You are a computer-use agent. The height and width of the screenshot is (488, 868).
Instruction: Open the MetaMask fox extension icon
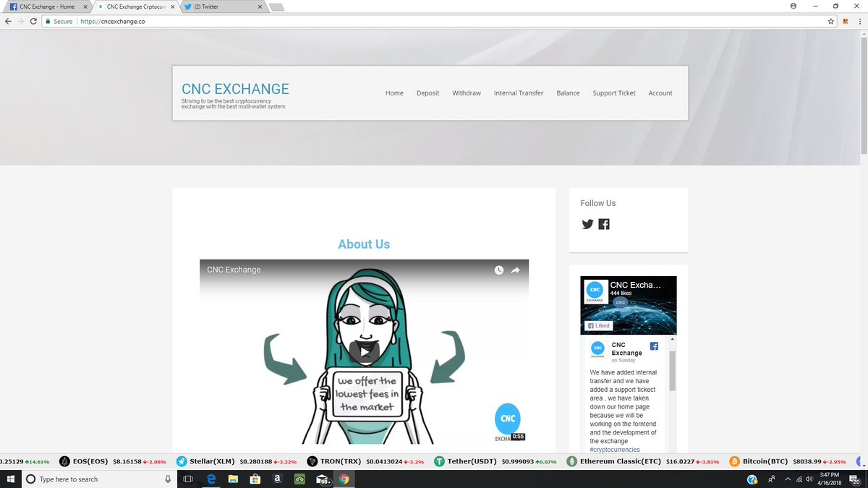coord(845,22)
